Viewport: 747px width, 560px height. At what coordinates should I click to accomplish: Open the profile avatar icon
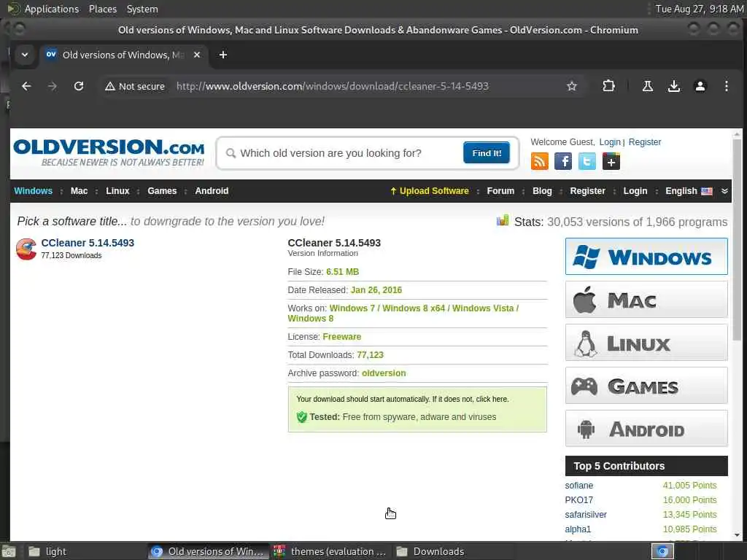(x=700, y=86)
